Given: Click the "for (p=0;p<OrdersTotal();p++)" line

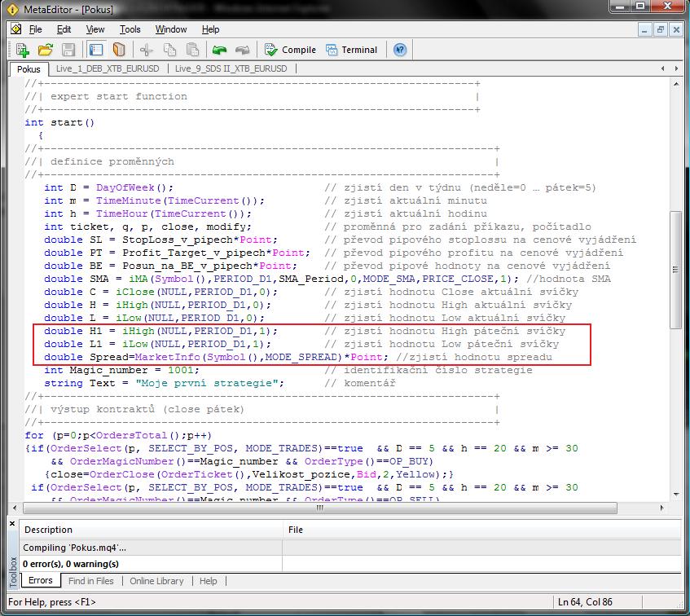Looking at the screenshot, I should [x=118, y=435].
